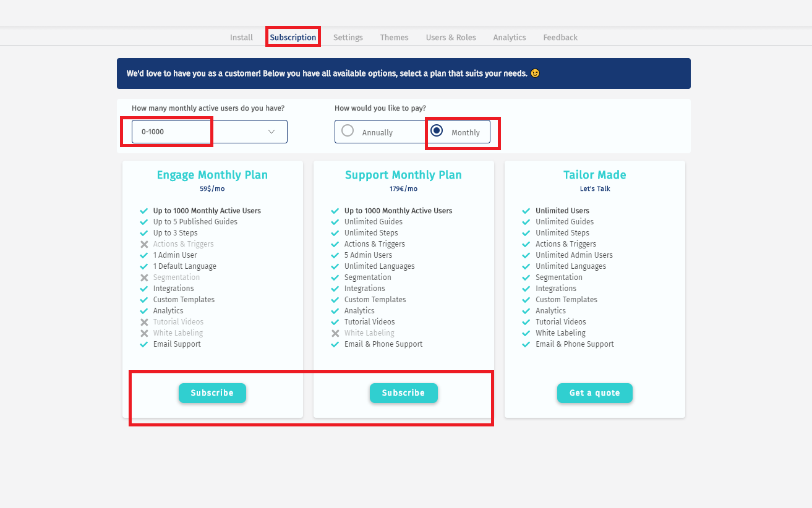The height and width of the screenshot is (508, 812).
Task: Open the Feedback tab
Action: point(560,38)
